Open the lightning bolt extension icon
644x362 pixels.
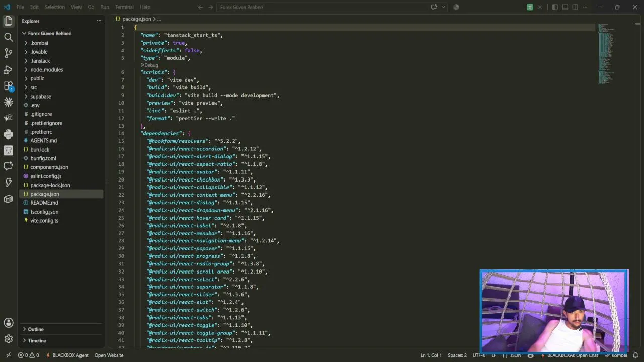[x=8, y=182]
